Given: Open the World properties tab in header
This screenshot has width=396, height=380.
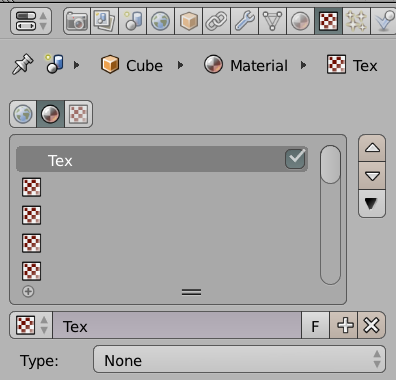Looking at the screenshot, I should (160, 21).
